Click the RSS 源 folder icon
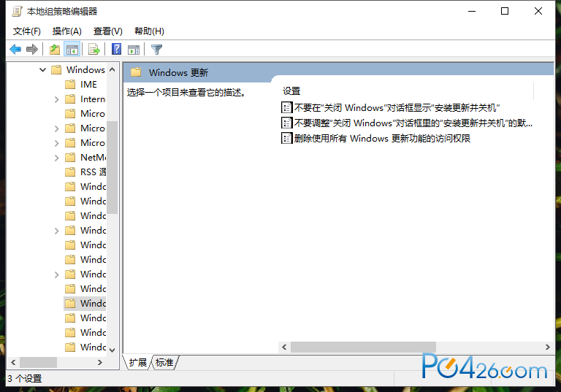561x392 pixels. point(70,172)
